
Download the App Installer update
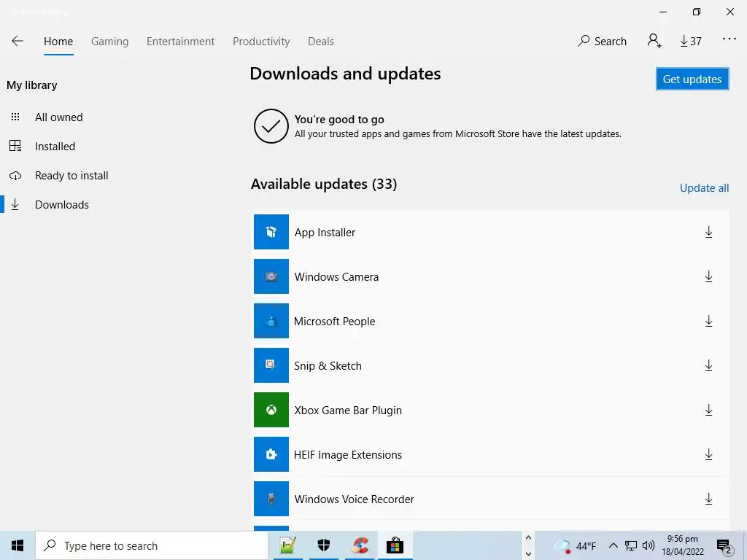[708, 233]
